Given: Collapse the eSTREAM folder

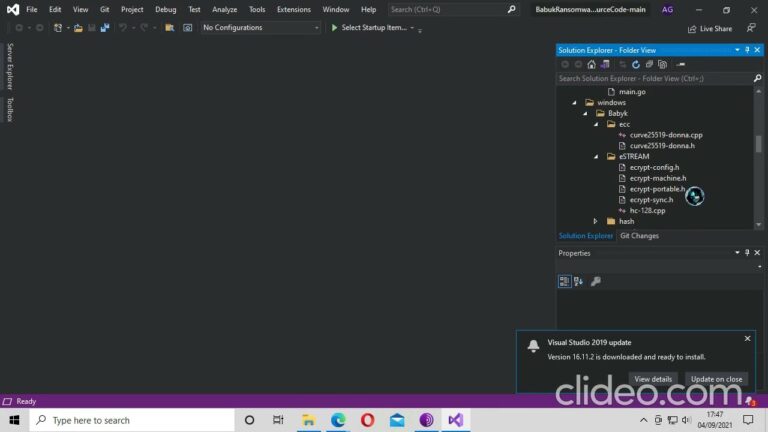Looking at the screenshot, I should 596,157.
